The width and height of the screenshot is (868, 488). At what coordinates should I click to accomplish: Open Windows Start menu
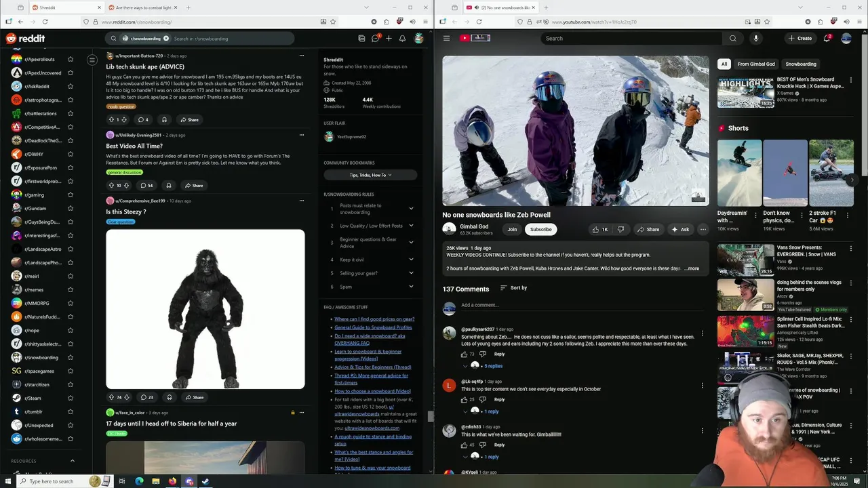click(x=8, y=481)
